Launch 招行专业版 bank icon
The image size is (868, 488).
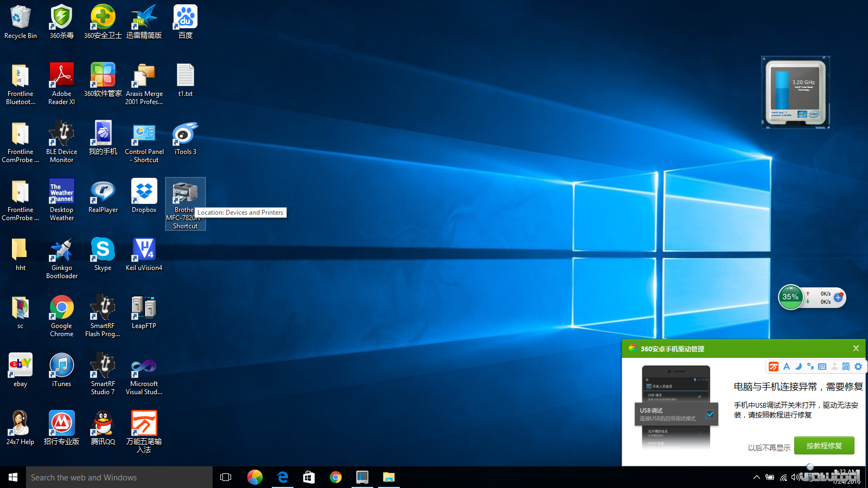[x=62, y=428]
